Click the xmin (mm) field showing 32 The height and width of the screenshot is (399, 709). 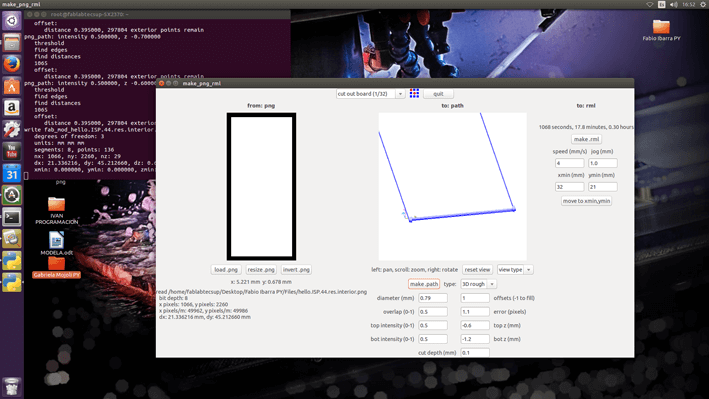click(x=569, y=187)
